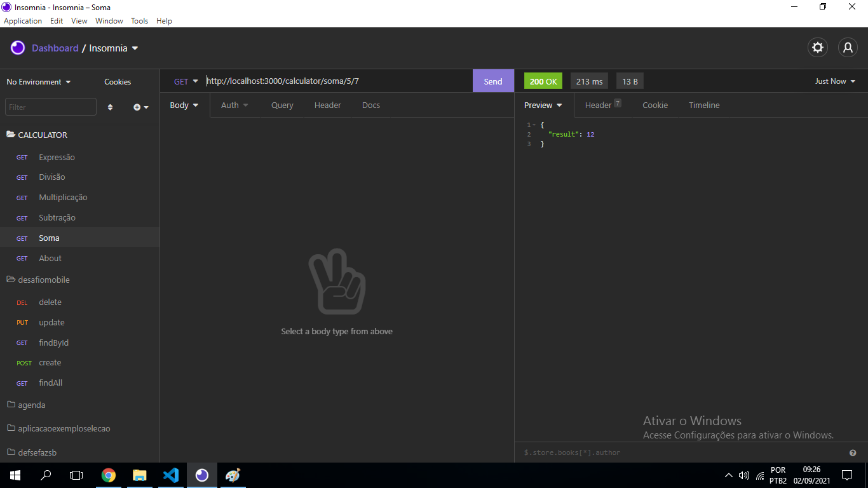Open the create request plus menu
The image size is (868, 488).
point(140,107)
